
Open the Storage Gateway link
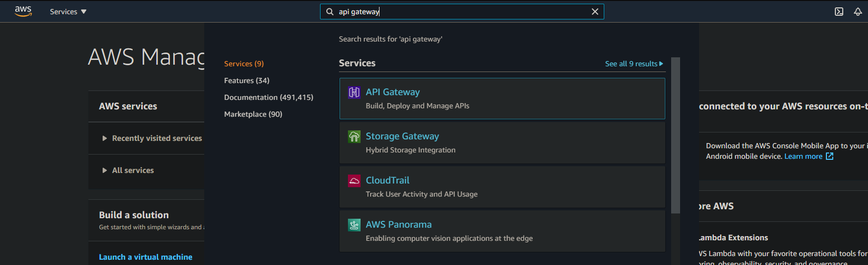(402, 136)
